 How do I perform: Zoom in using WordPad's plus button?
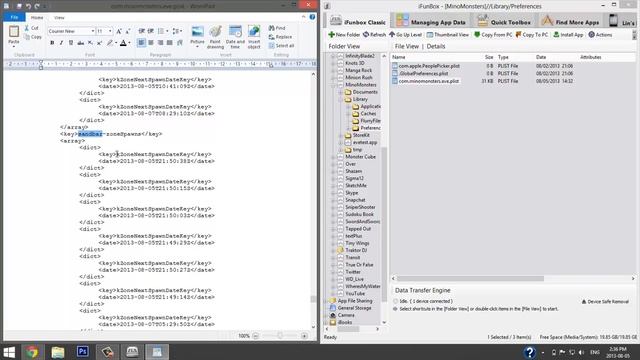[304, 336]
